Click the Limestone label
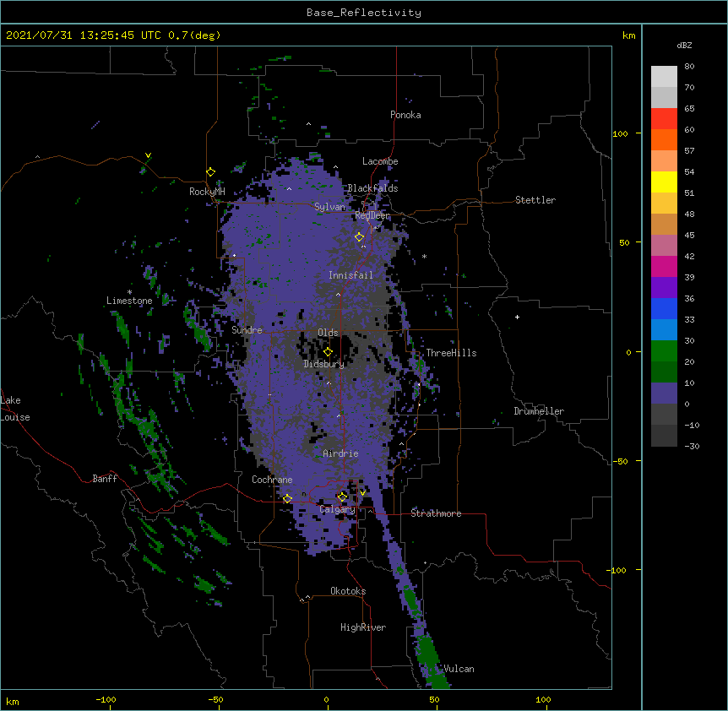Viewport: 728px width, 711px height. 129,301
